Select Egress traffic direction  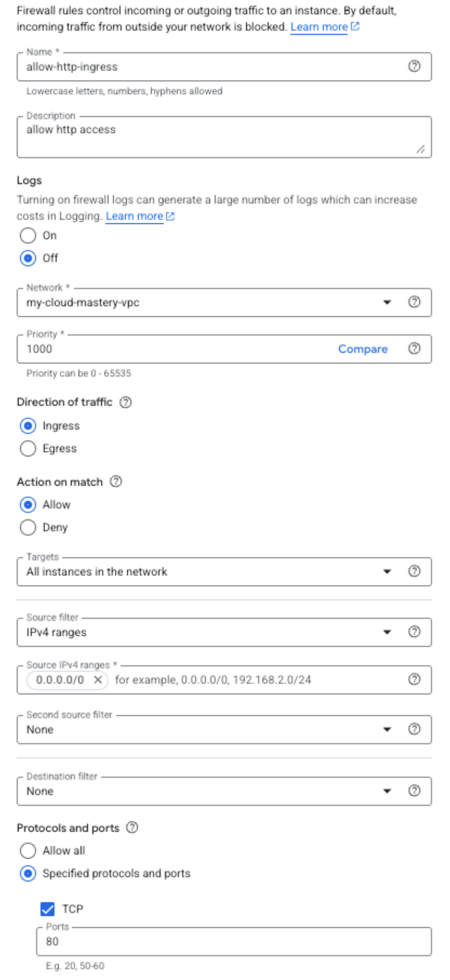(28, 449)
